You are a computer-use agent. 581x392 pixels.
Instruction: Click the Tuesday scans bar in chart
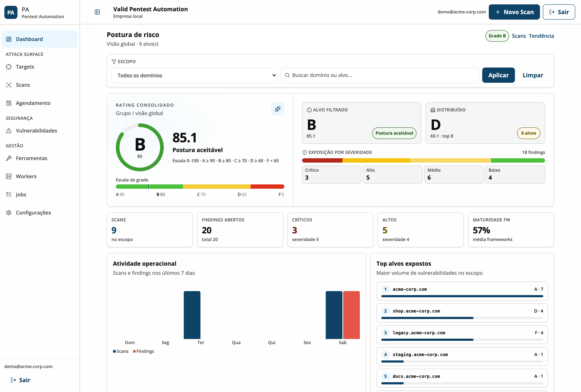[192, 315]
